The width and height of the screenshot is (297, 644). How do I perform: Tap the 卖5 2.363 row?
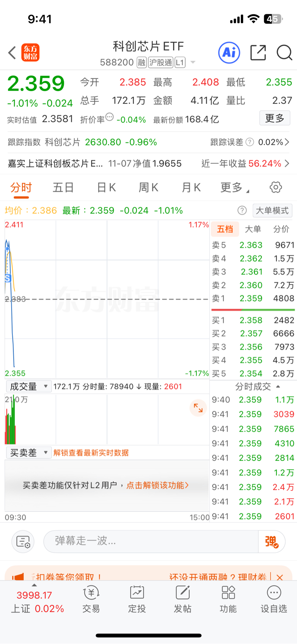click(253, 245)
